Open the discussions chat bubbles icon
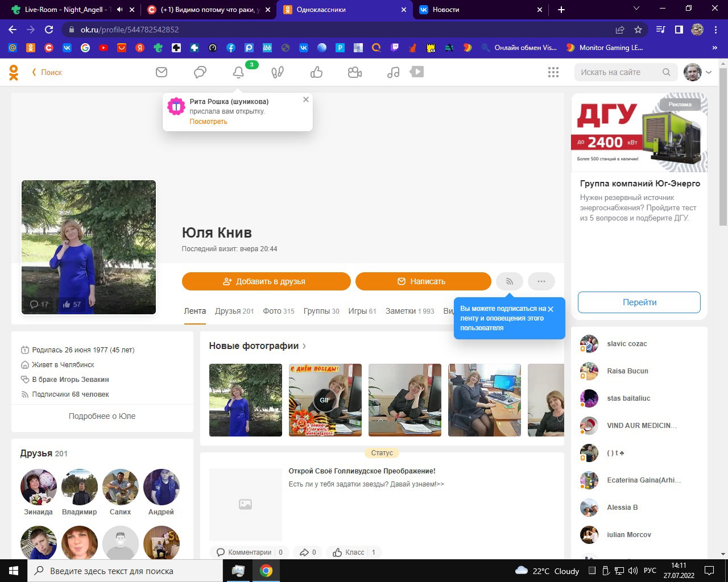Image resolution: width=728 pixels, height=582 pixels. [200, 72]
